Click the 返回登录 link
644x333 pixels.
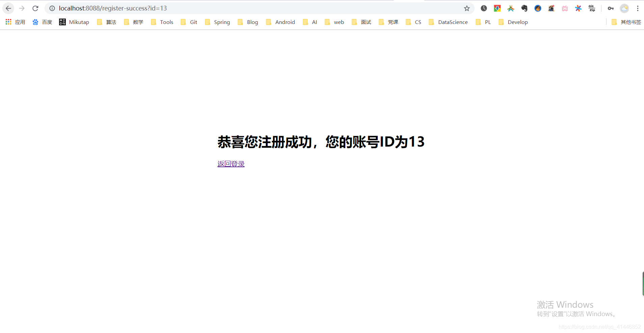coord(231,163)
